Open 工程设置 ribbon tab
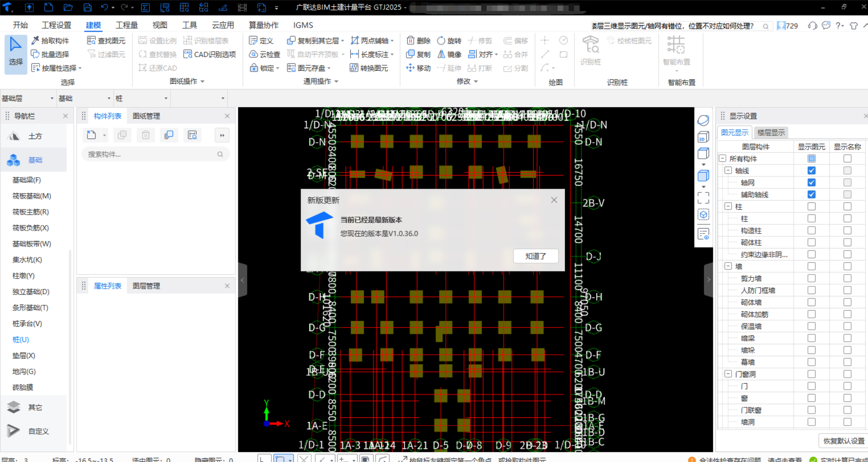The width and height of the screenshot is (868, 462). [x=56, y=25]
